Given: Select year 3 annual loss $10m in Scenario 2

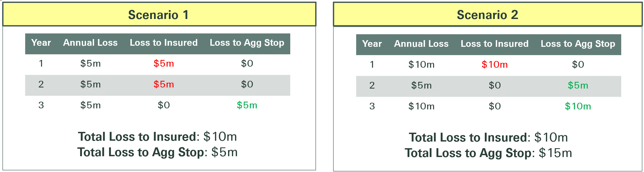Looking at the screenshot, I should [x=421, y=106].
